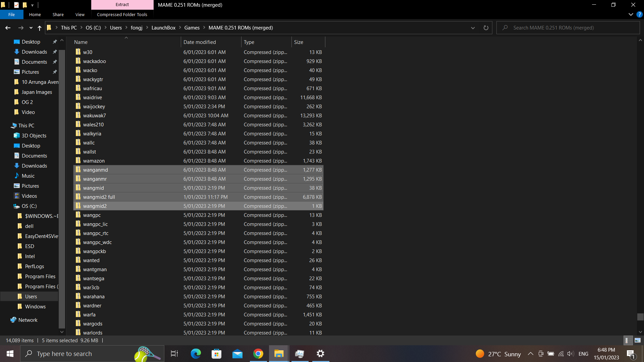Show hidden tray icons chevron
The image size is (644, 362).
(530, 354)
